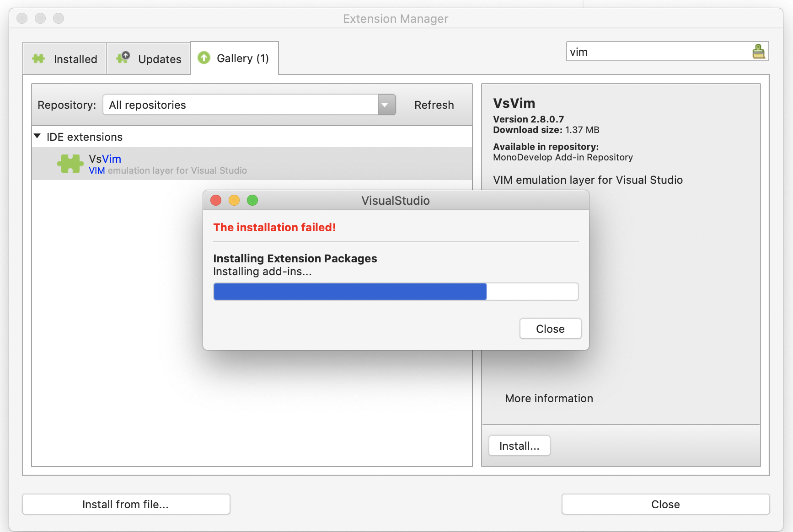
Task: Collapse the IDE extensions group
Action: pyautogui.click(x=38, y=136)
